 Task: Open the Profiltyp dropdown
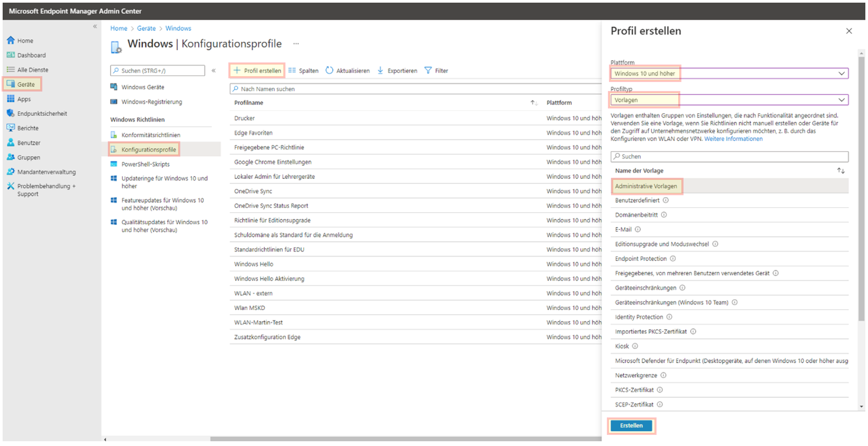click(841, 100)
